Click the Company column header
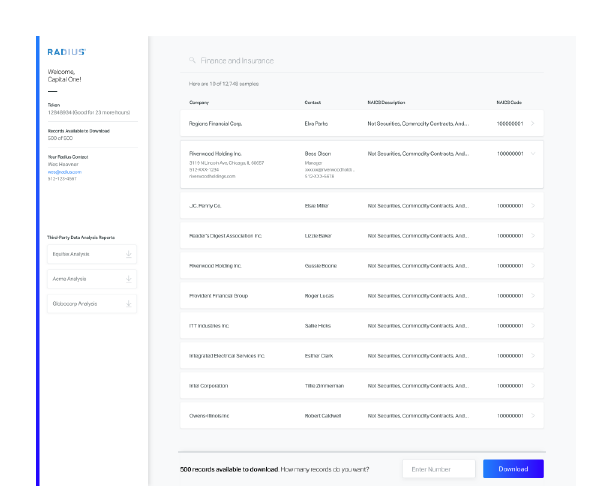This screenshot has height=486, width=612. tap(199, 102)
